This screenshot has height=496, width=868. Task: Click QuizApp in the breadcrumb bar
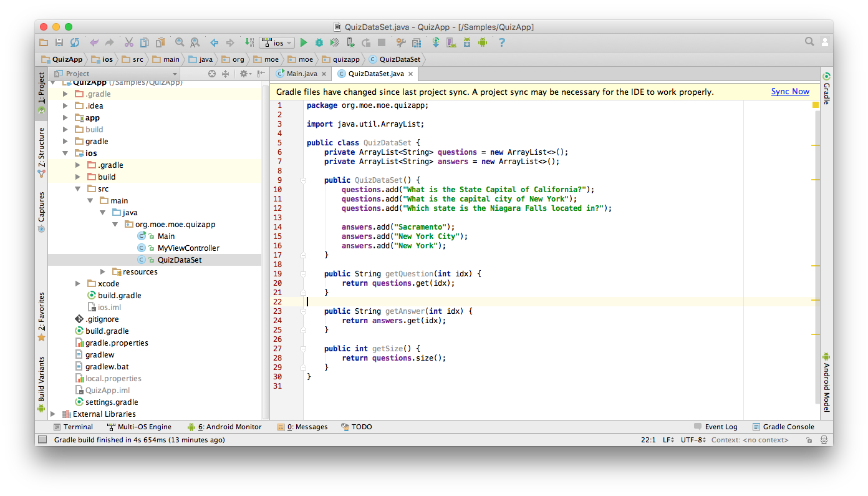[x=62, y=59]
